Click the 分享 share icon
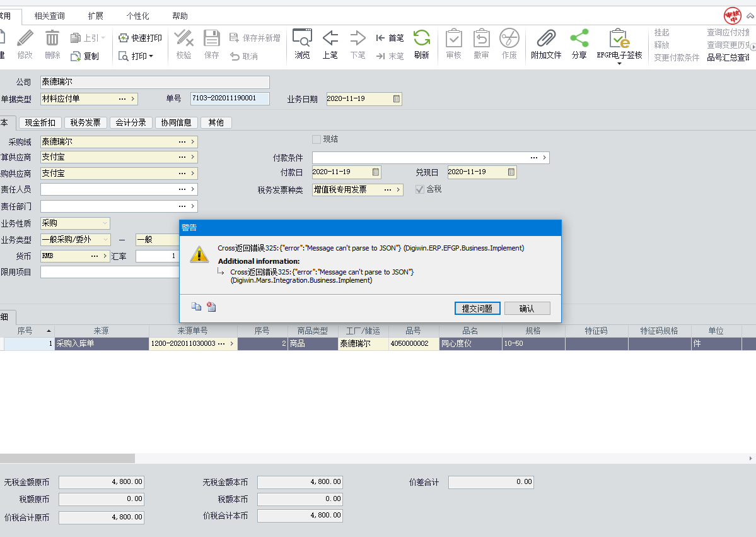756x537 pixels. point(579,38)
